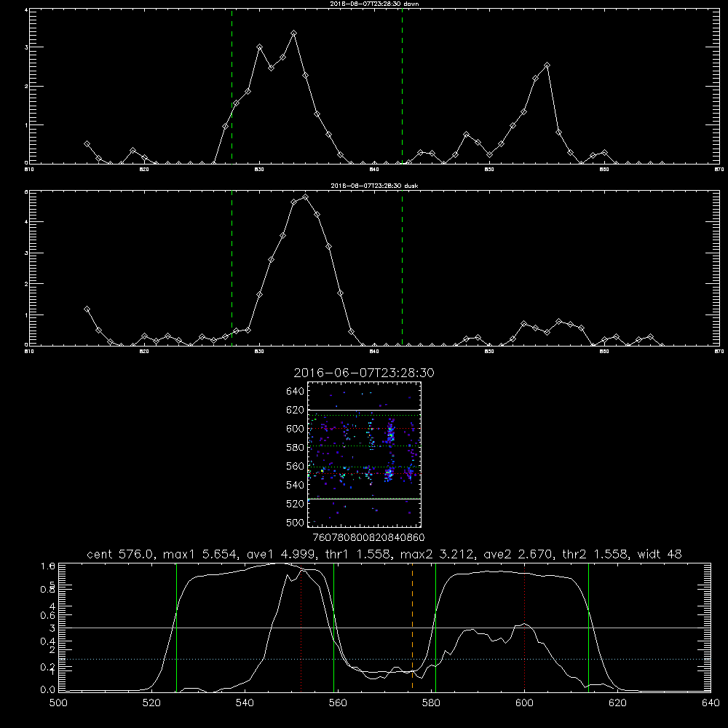Select the "widt 48" value in the stats line

click(x=660, y=554)
